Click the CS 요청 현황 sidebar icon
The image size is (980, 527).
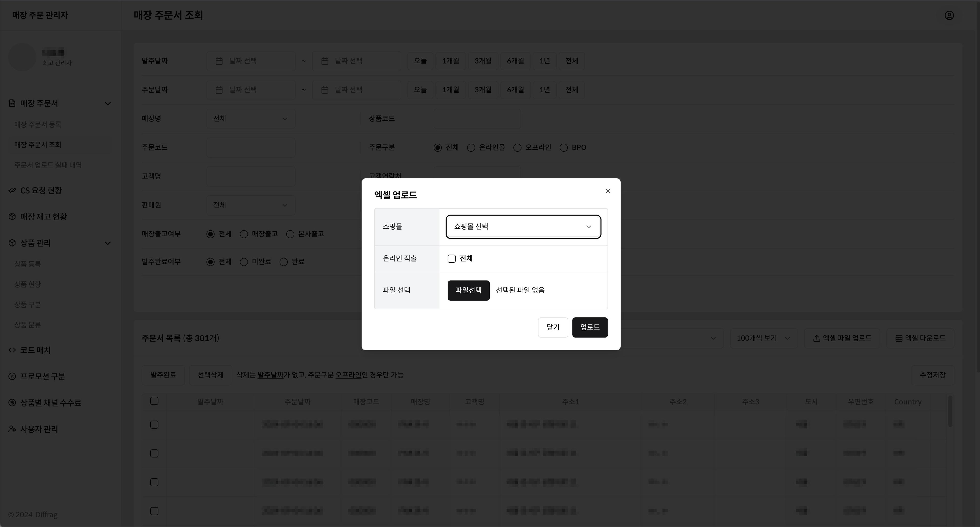click(12, 191)
